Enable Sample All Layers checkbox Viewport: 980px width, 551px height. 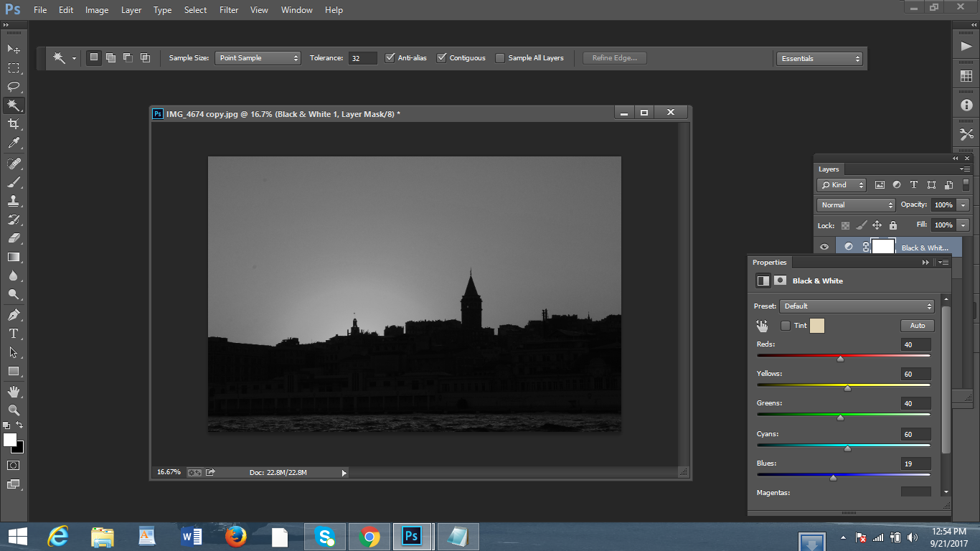click(x=500, y=58)
